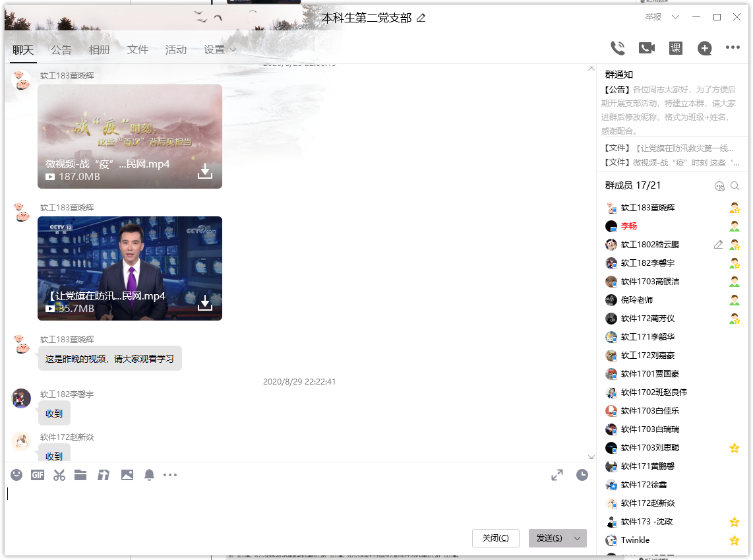Click the 关闭(C) button
The height and width of the screenshot is (560, 753).
tap(495, 538)
